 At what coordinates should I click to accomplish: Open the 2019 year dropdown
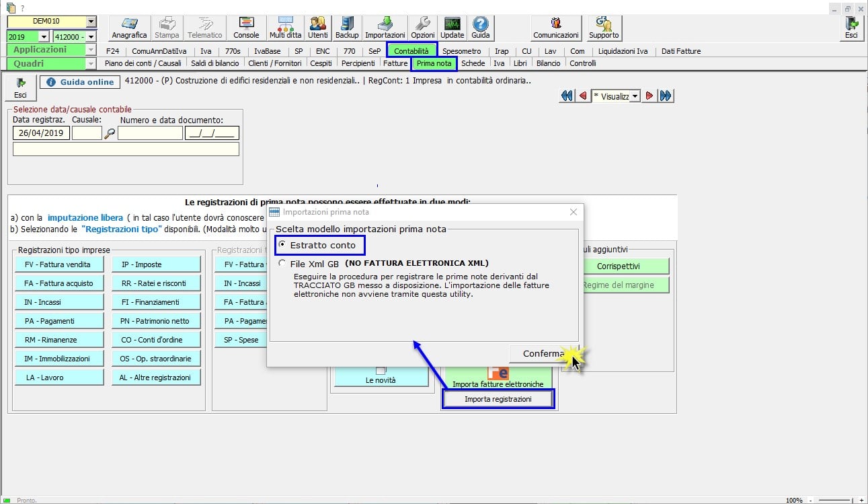(44, 37)
